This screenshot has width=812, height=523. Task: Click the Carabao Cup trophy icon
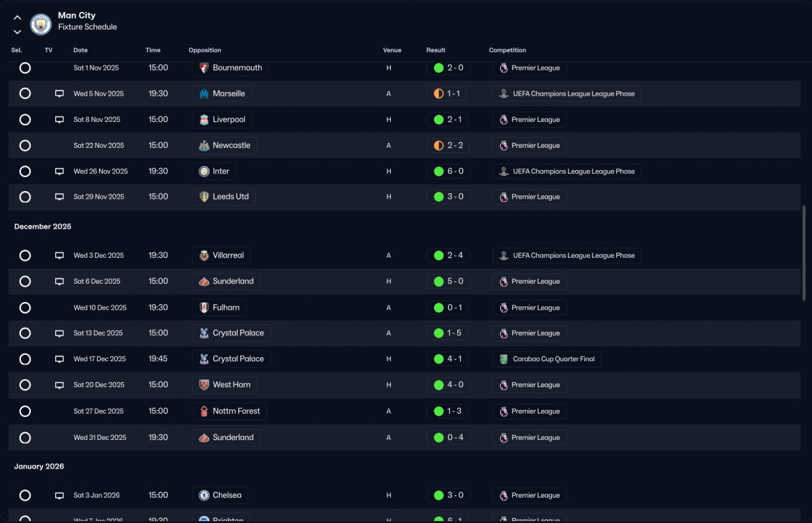(x=504, y=359)
